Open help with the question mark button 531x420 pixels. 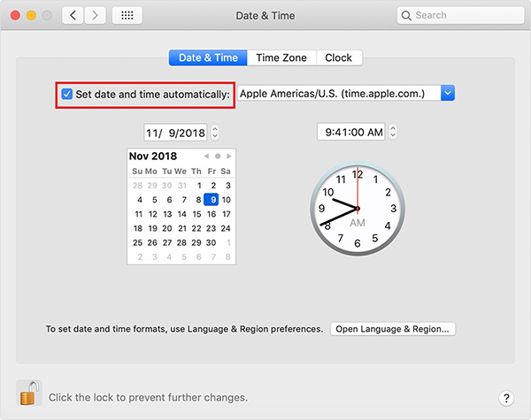[x=506, y=399]
